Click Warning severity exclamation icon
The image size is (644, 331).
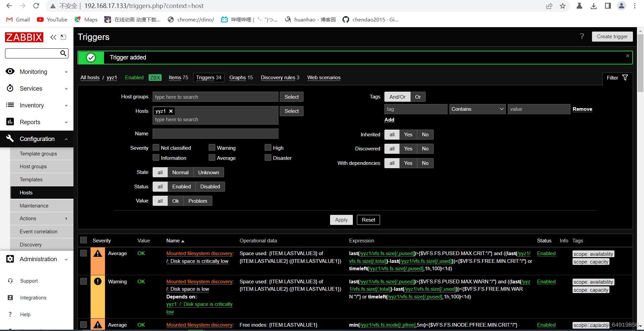pos(98,281)
